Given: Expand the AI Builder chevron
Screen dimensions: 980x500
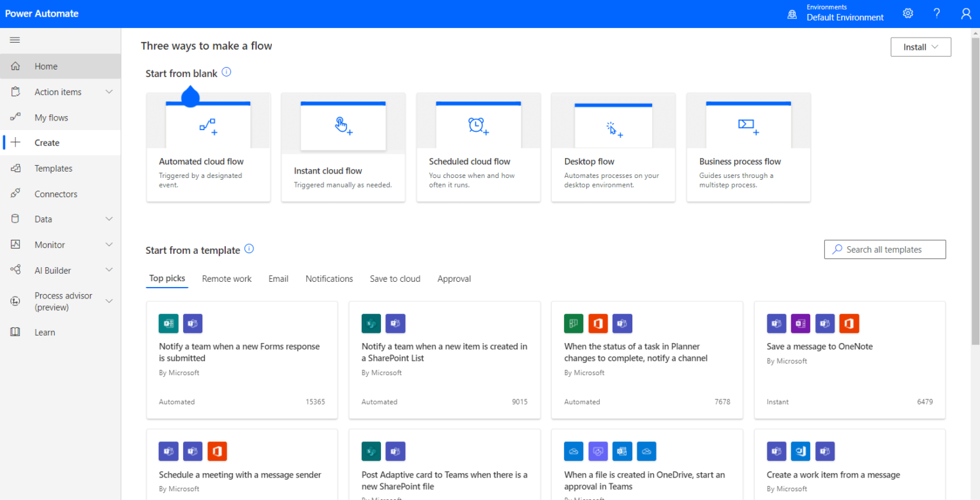Looking at the screenshot, I should coord(109,270).
